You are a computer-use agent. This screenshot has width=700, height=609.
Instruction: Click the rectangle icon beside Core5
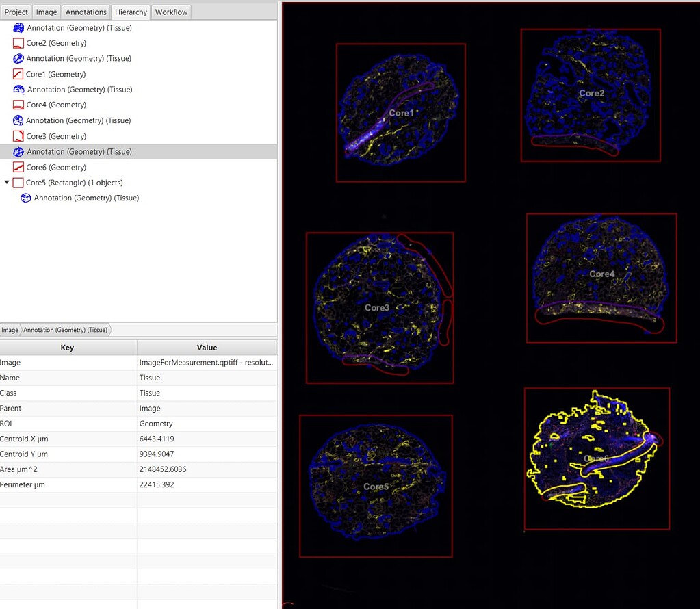(x=17, y=182)
